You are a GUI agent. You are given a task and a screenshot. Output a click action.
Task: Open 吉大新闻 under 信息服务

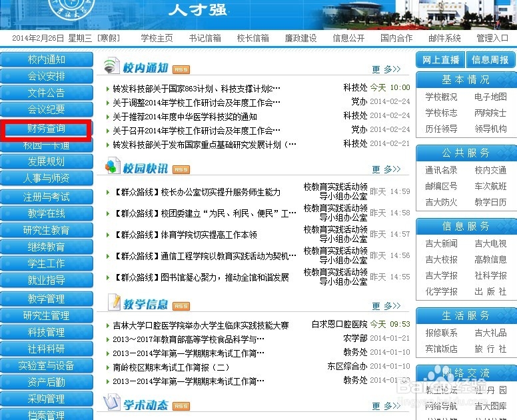pyautogui.click(x=441, y=243)
